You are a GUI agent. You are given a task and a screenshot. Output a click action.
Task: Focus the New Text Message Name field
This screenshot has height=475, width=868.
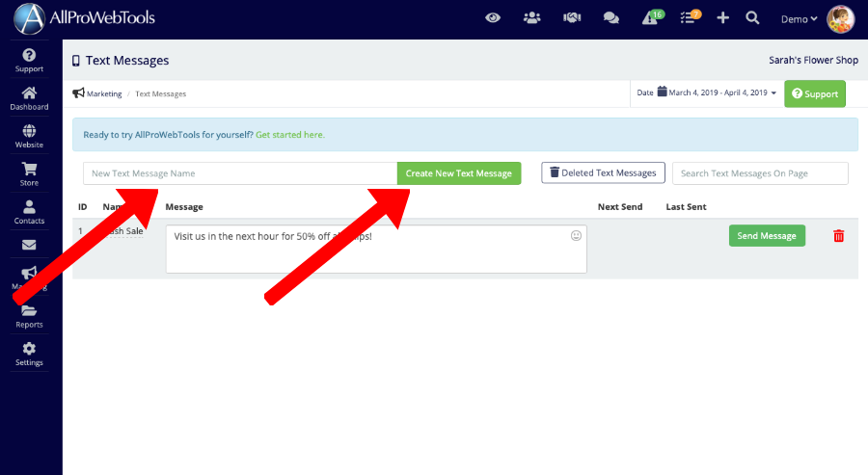point(240,173)
